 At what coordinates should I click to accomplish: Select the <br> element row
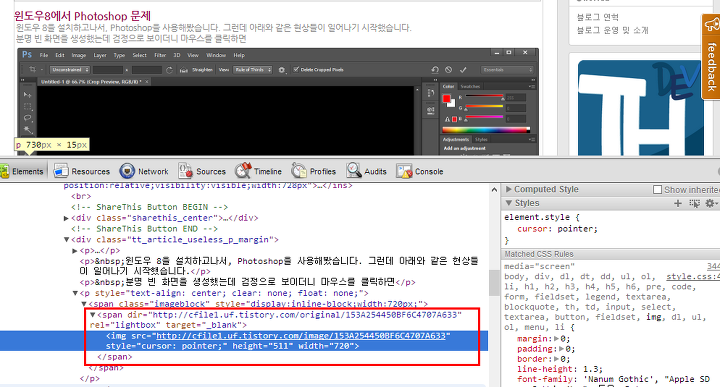(x=81, y=196)
